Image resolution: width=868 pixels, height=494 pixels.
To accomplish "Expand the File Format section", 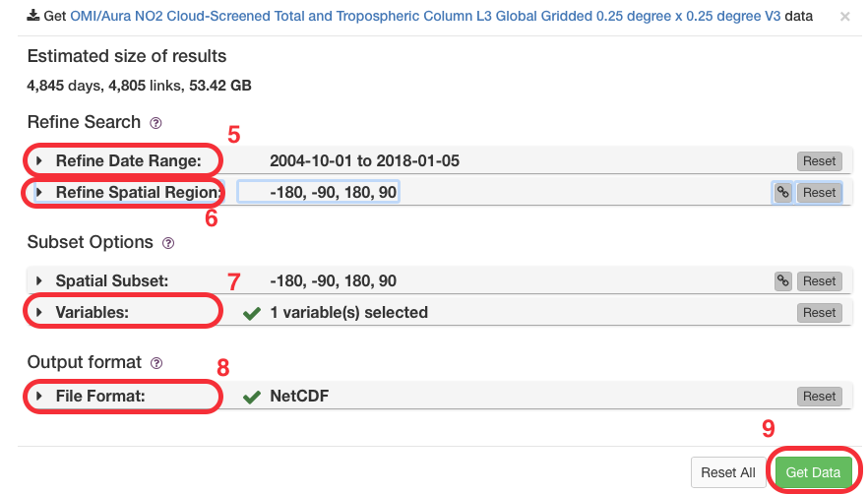I will (x=38, y=396).
